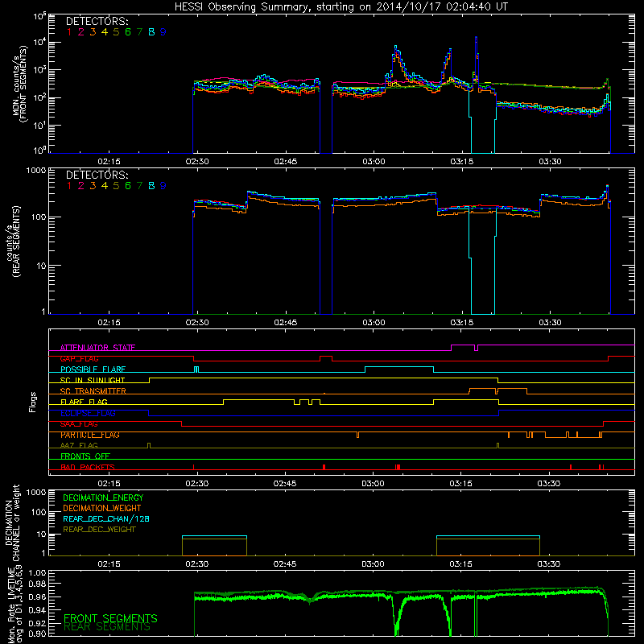Viewport: 644px width, 644px height.
Task: Click the ECLIPSE_FLAG label
Action: (x=88, y=413)
